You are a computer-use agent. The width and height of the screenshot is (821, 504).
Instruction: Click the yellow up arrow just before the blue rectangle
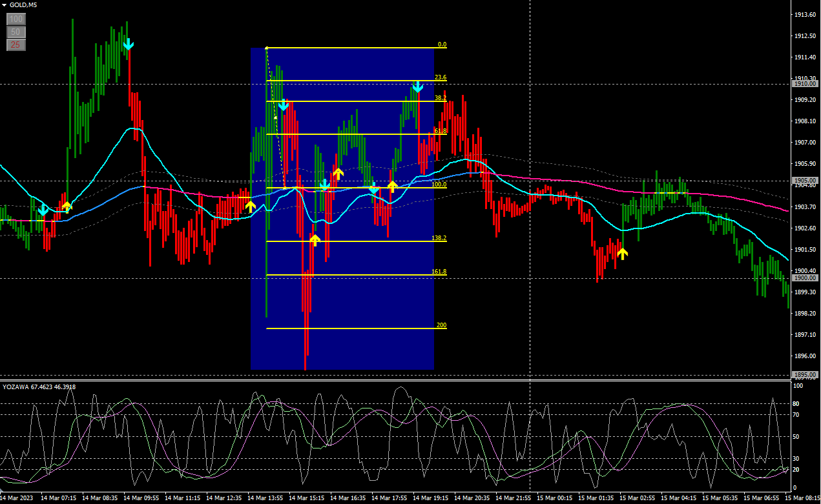251,207
